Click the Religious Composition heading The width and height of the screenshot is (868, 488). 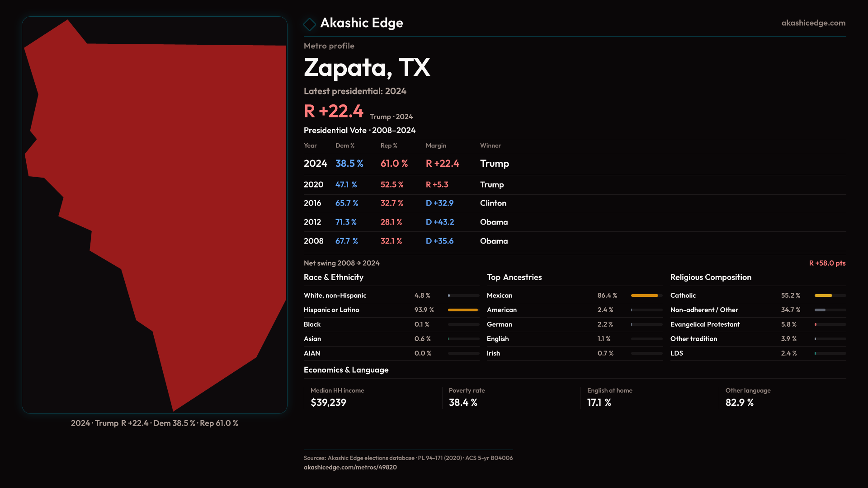point(710,277)
